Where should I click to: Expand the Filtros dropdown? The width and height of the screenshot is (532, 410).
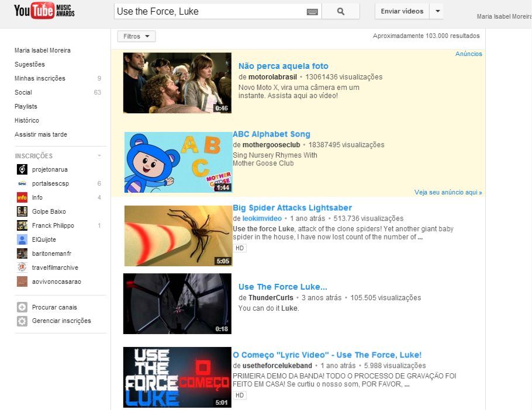point(136,36)
